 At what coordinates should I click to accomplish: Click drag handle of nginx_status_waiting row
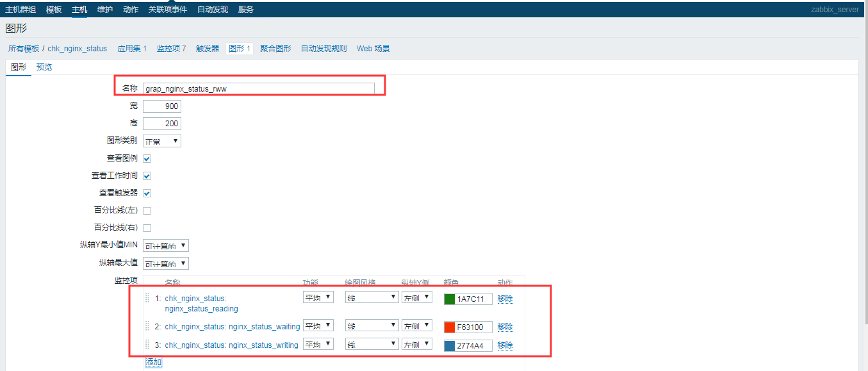(147, 326)
